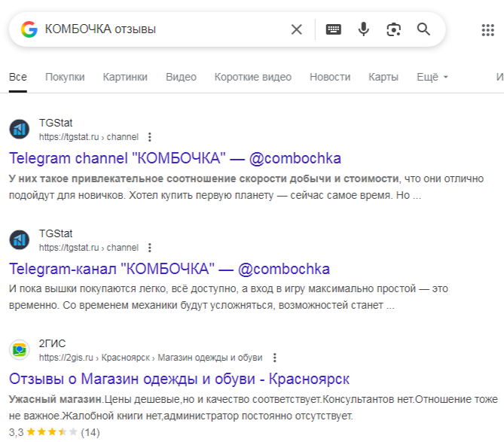Open options menu for first TGStat result

(x=150, y=137)
